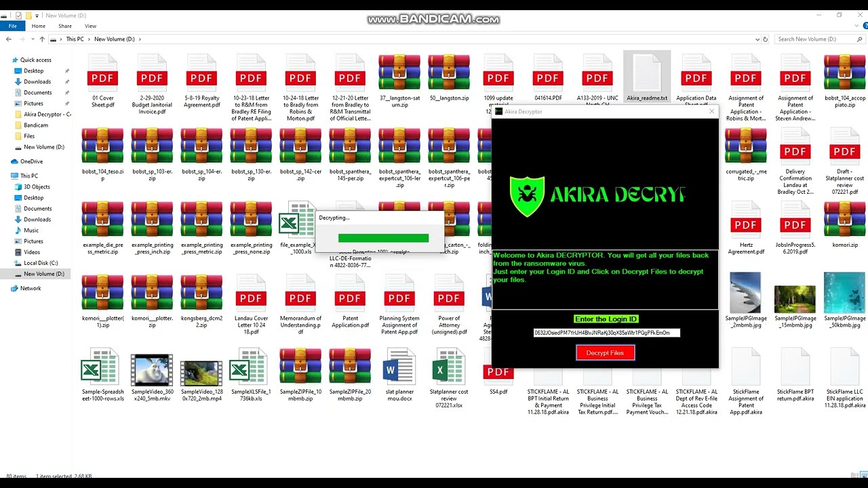Click the Back navigation arrow
Image resolution: width=868 pixels, height=488 pixels.
9,39
